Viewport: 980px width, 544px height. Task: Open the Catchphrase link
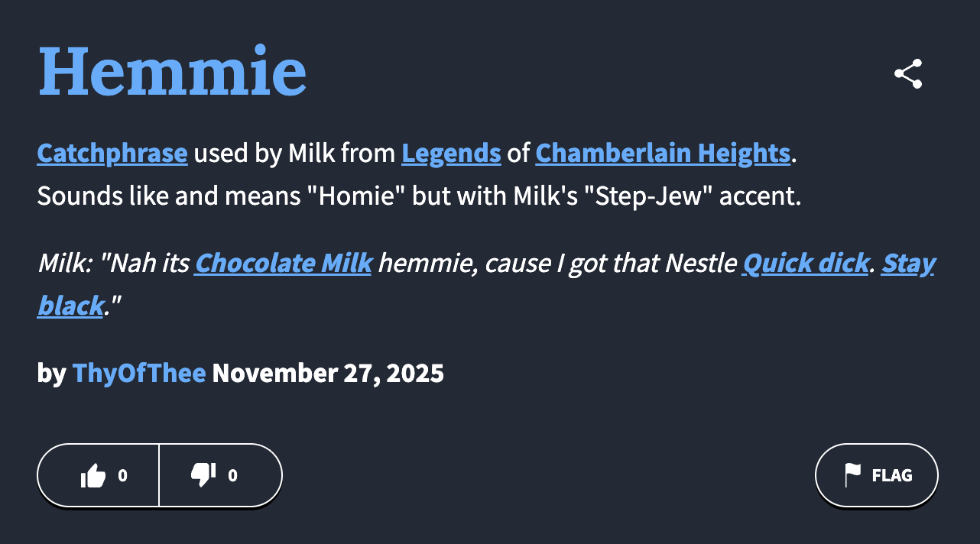coord(112,154)
